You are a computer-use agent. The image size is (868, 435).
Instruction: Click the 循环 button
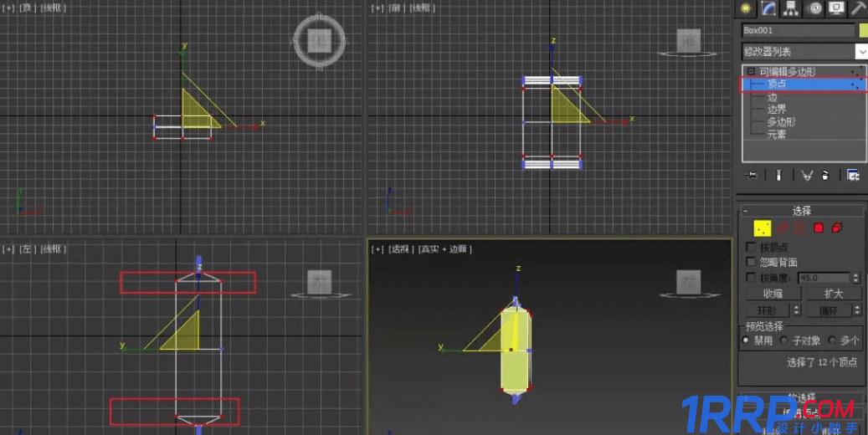coord(828,310)
